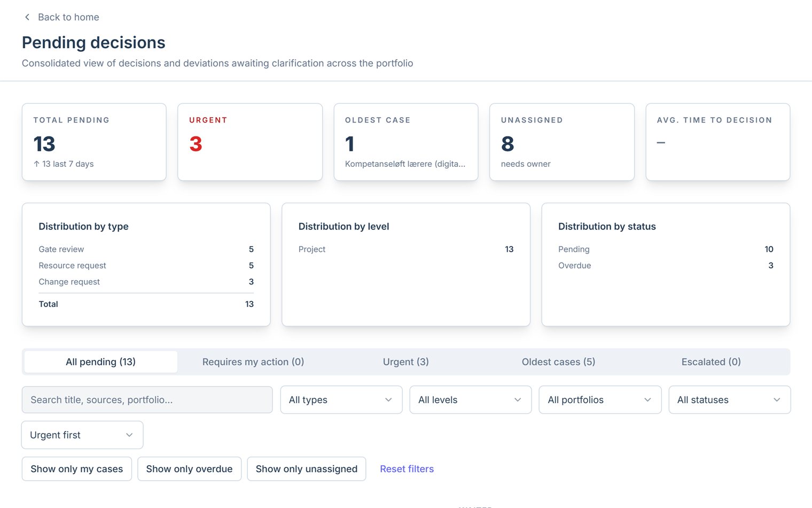The width and height of the screenshot is (812, 508).
Task: Click the Pending decisions page heading
Action: point(93,43)
